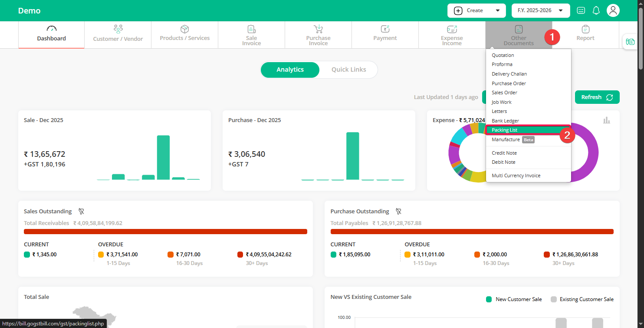The height and width of the screenshot is (328, 644).
Task: Click filter icon beside Sales Outstanding
Action: pyautogui.click(x=81, y=212)
